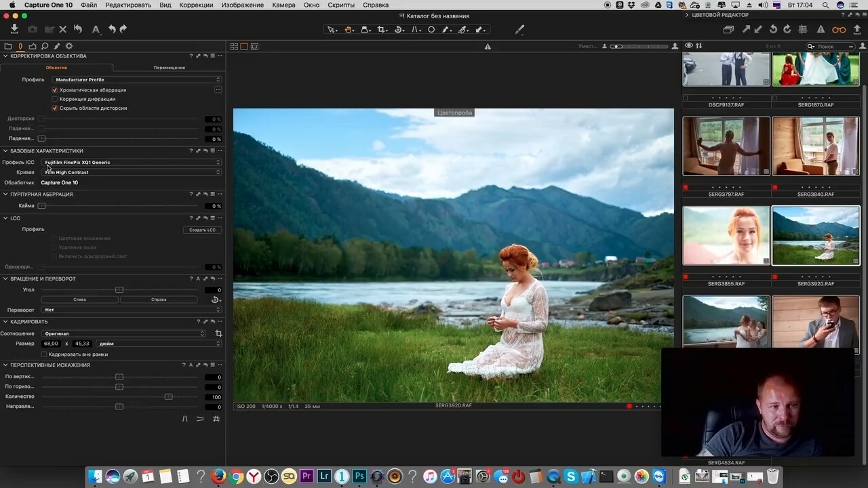The image size is (868, 488).
Task: Collapse the ВРАЩЕНИЕ И ПЕРЕВОРОТ panel
Action: click(x=5, y=279)
